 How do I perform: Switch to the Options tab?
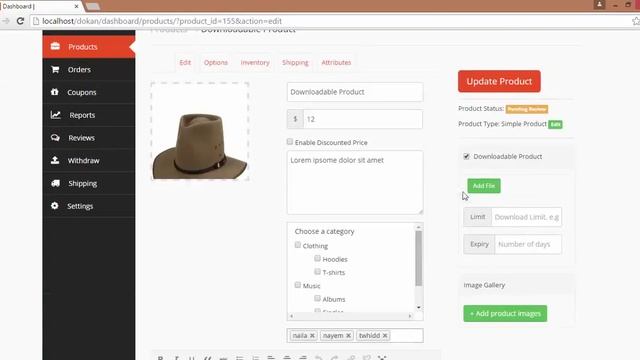pos(216,62)
